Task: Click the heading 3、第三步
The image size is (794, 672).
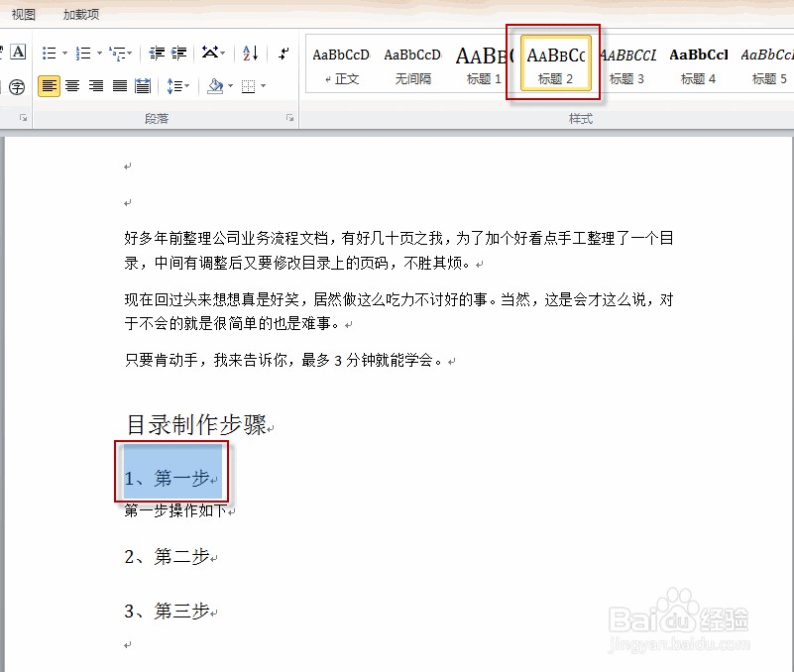Action: (x=168, y=611)
